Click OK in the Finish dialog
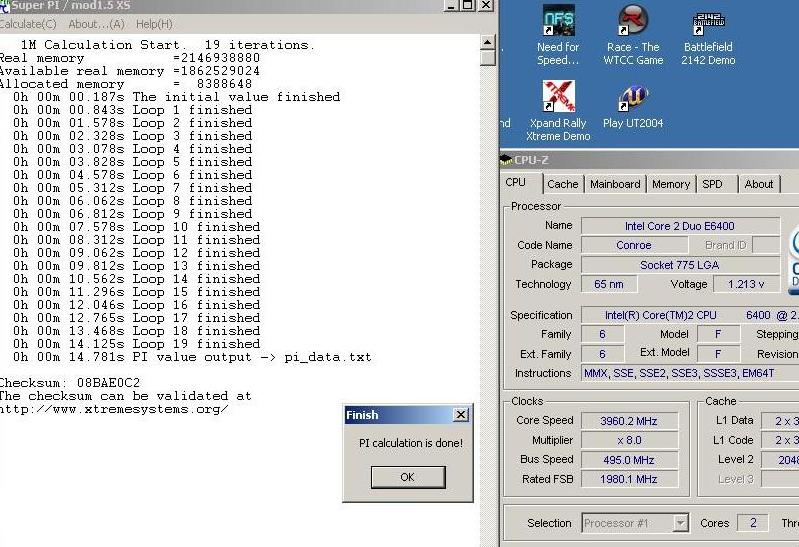Screen dimensions: 799x547 pos(408,477)
